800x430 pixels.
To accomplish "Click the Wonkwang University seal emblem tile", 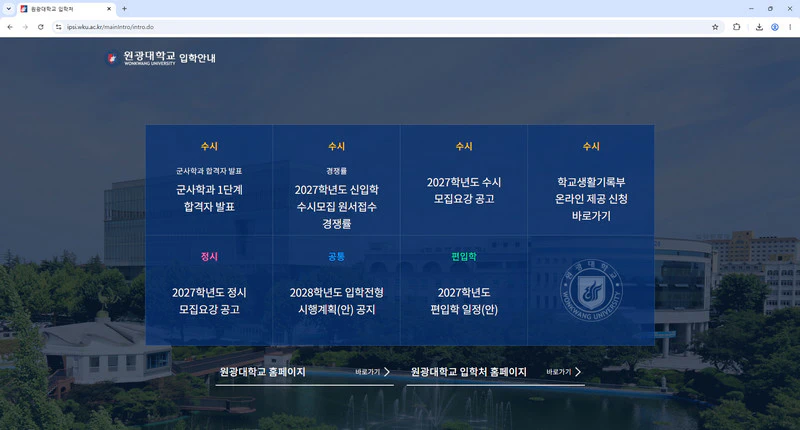I will click(591, 290).
